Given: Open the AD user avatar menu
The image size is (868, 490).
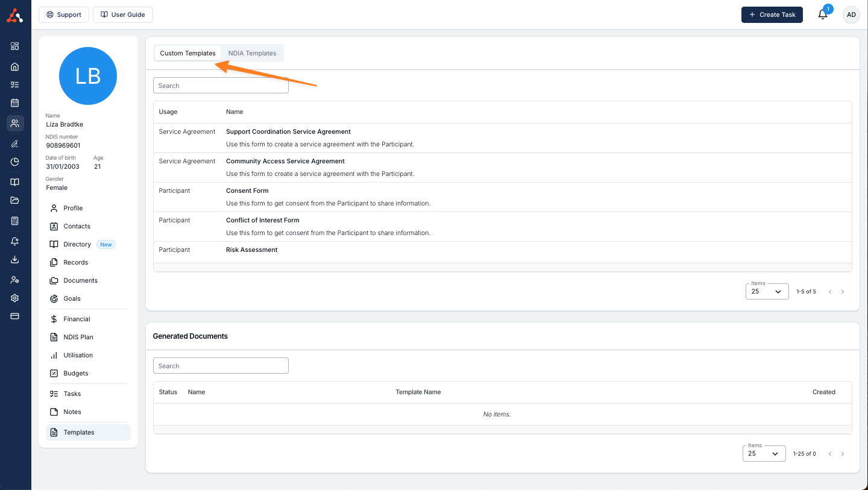Looking at the screenshot, I should (851, 15).
